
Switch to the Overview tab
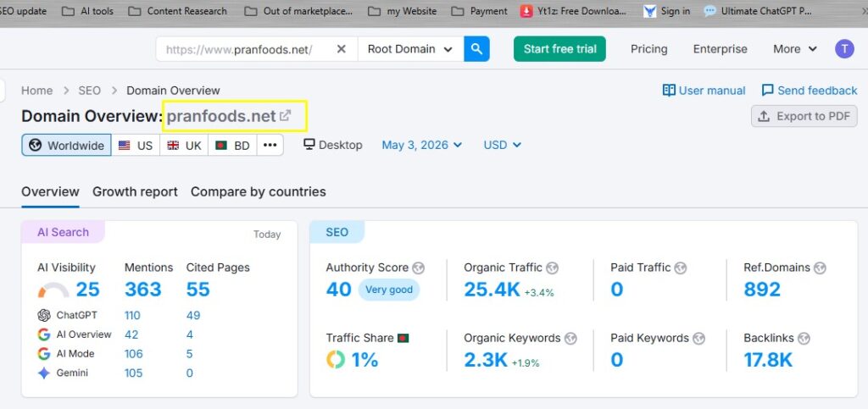click(50, 191)
